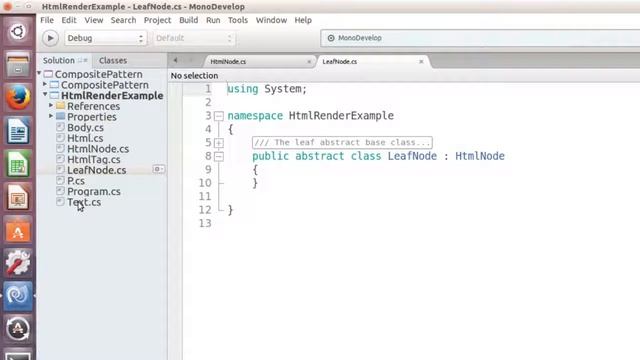This screenshot has height=360, width=640.
Task: Open Ubuntu Dash from launcher
Action: pos(18,31)
